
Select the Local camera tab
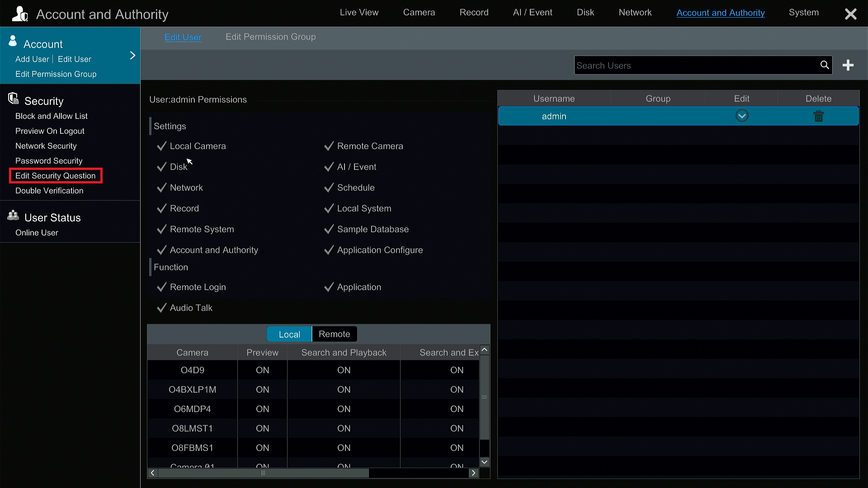click(289, 334)
